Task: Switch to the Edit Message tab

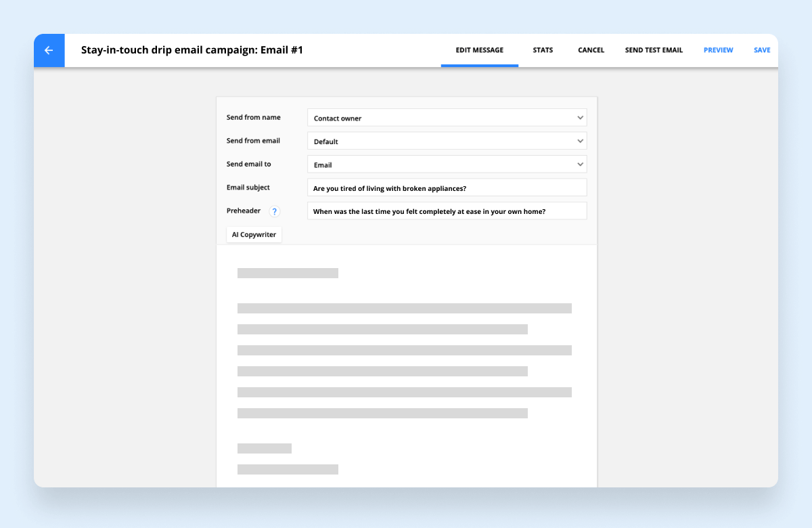Action: pyautogui.click(x=479, y=50)
